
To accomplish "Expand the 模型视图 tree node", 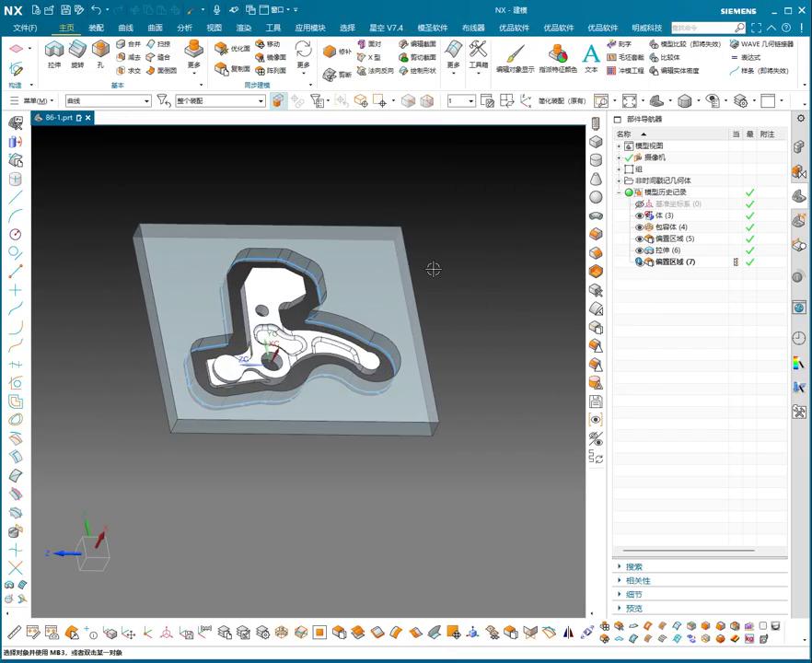I will (x=619, y=146).
